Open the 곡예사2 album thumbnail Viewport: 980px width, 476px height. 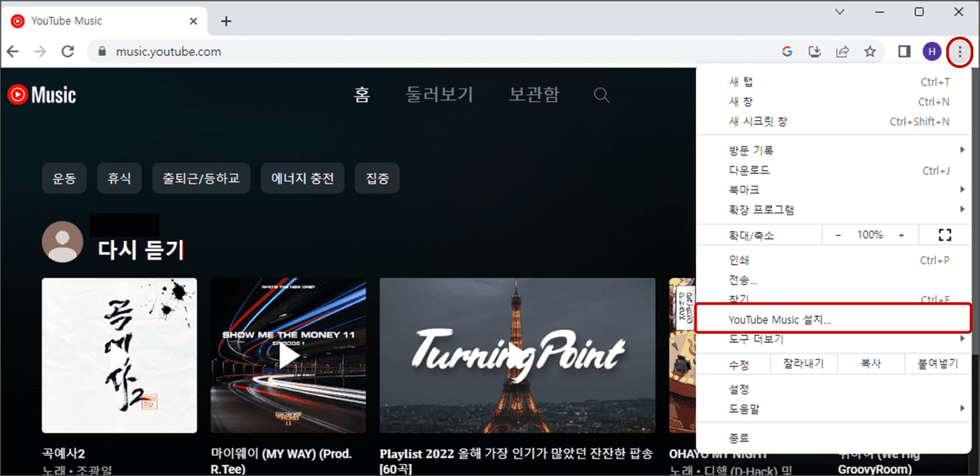pyautogui.click(x=119, y=356)
